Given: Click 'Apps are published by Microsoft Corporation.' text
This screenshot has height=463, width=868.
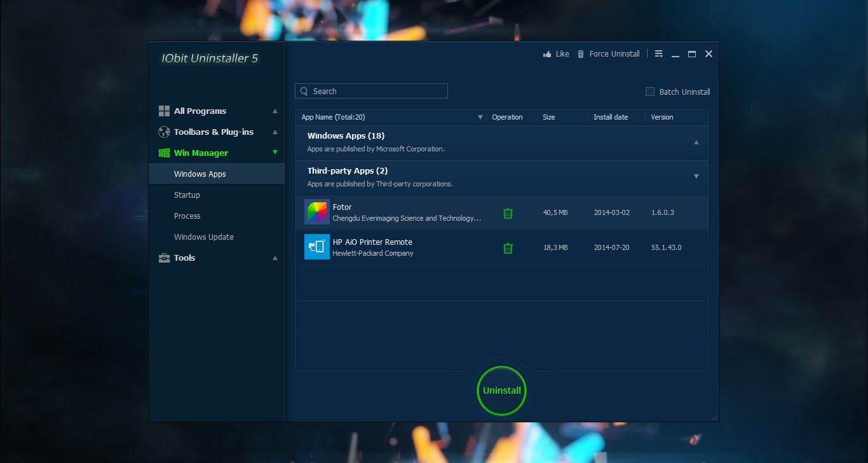Looking at the screenshot, I should coord(376,149).
